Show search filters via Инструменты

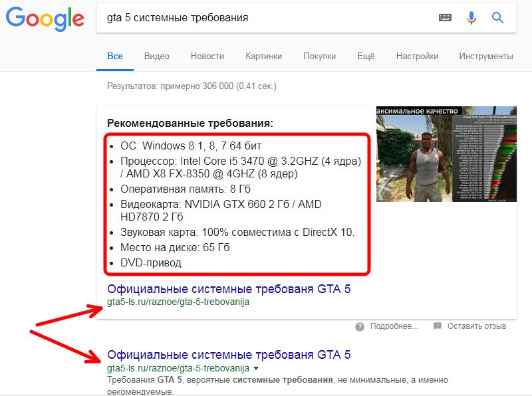pos(485,56)
